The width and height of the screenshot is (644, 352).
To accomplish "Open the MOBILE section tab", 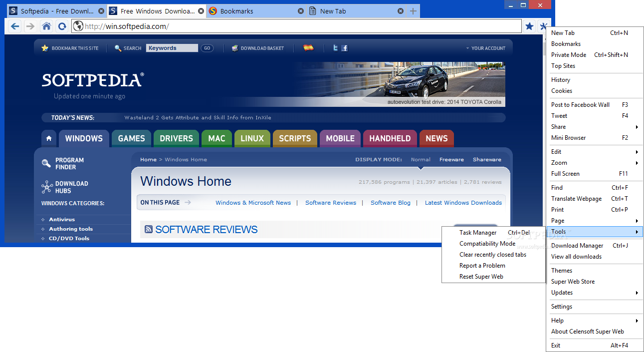I will [340, 138].
